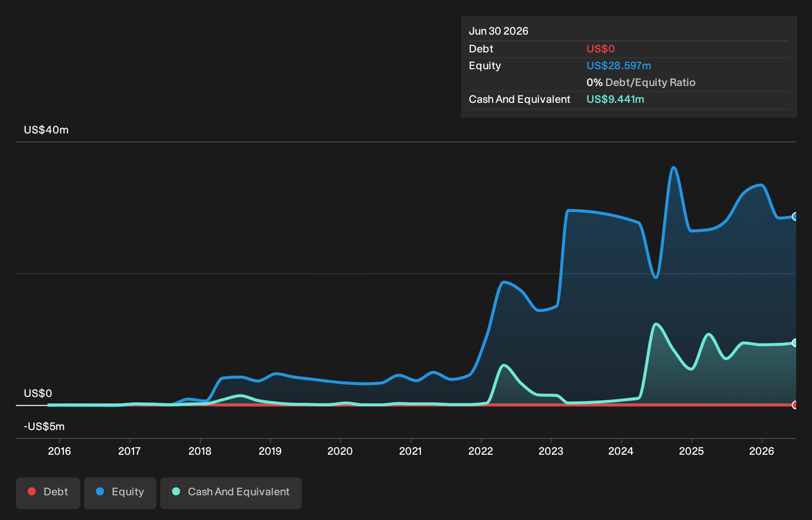Viewport: 812px width, 520px height.
Task: Click the 2026 x-axis label
Action: pos(762,451)
